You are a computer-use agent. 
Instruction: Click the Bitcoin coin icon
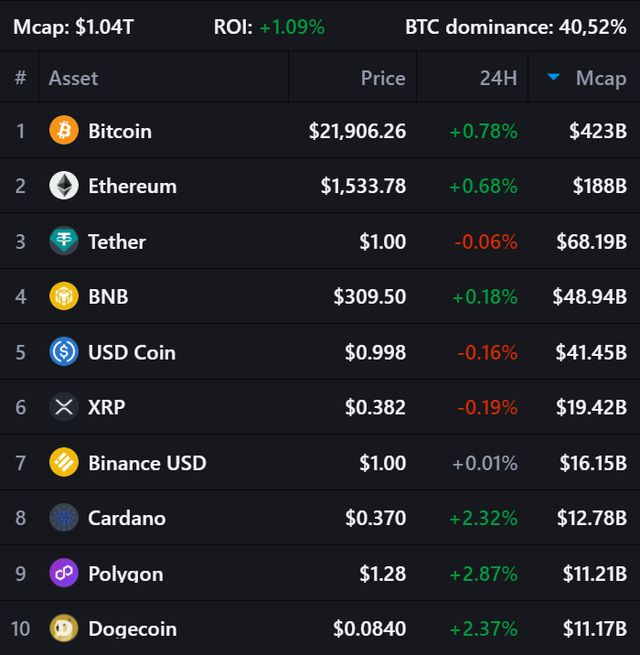pos(64,131)
